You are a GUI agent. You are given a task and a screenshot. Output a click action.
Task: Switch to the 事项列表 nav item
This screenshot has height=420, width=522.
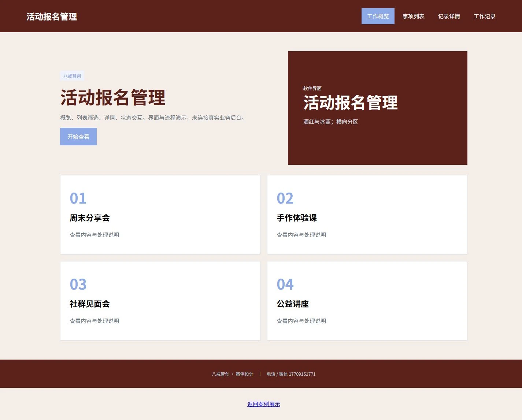tap(413, 16)
